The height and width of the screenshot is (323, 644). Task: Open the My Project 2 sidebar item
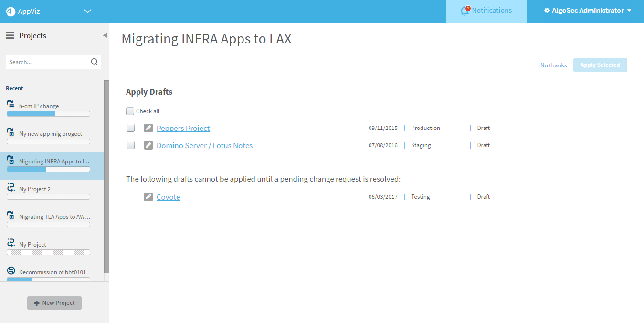tap(35, 189)
